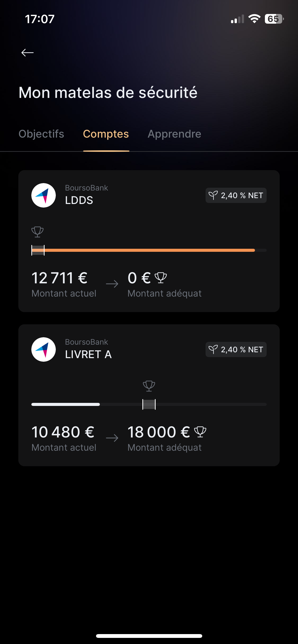Image resolution: width=298 pixels, height=644 pixels.
Task: Check the Wi-Fi status icon
Action: [x=254, y=19]
